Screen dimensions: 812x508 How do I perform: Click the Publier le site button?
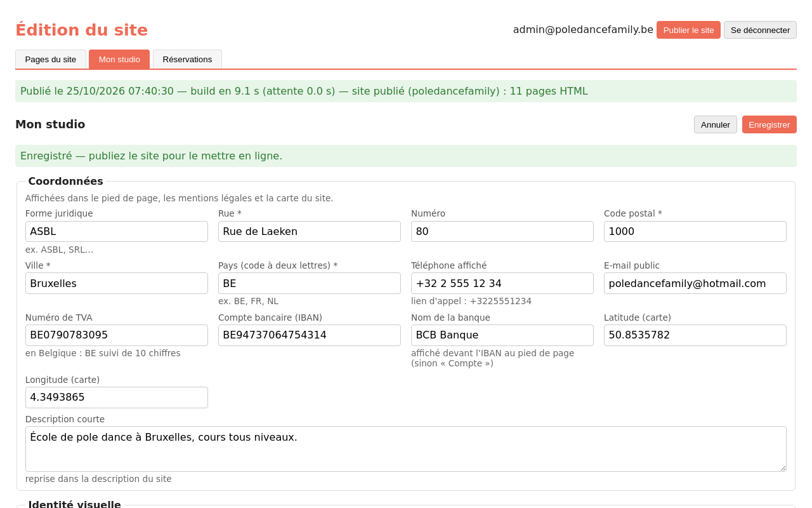point(688,30)
